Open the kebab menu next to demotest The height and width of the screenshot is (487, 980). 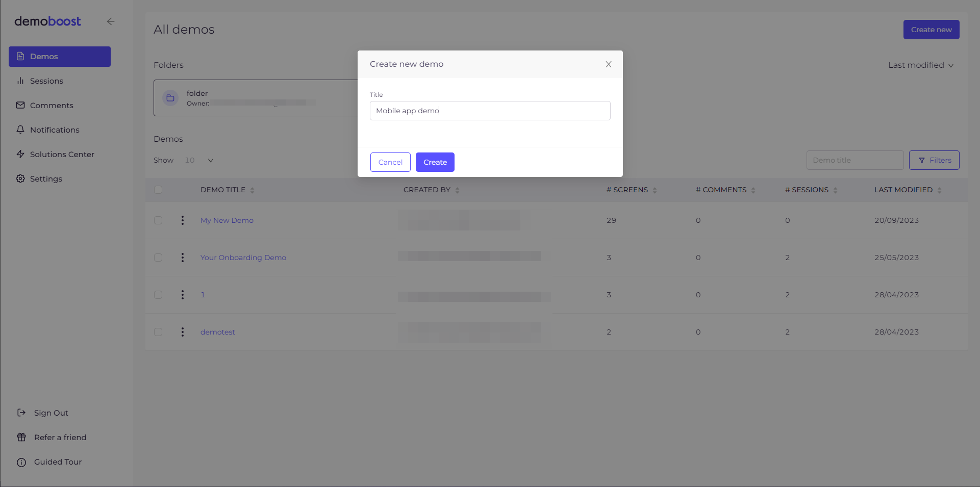[x=182, y=331]
